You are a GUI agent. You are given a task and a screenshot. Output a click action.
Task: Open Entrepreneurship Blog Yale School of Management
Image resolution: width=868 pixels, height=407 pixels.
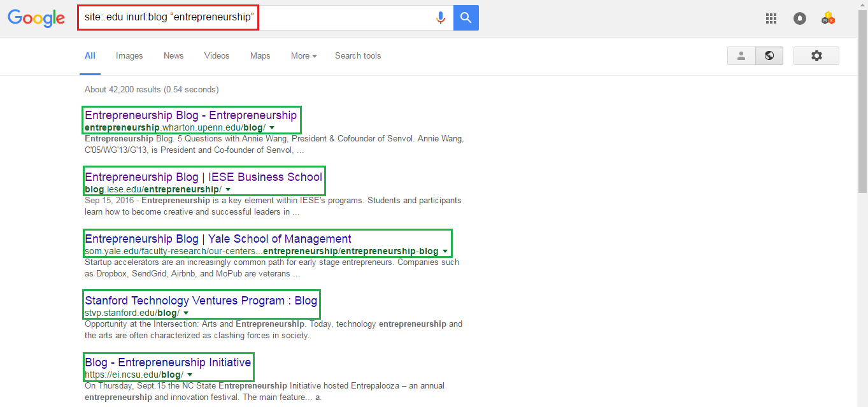pos(218,239)
